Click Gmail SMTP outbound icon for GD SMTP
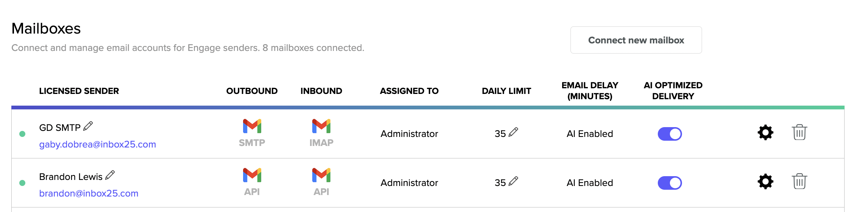Screen dimensions: 868x212 [x=252, y=126]
